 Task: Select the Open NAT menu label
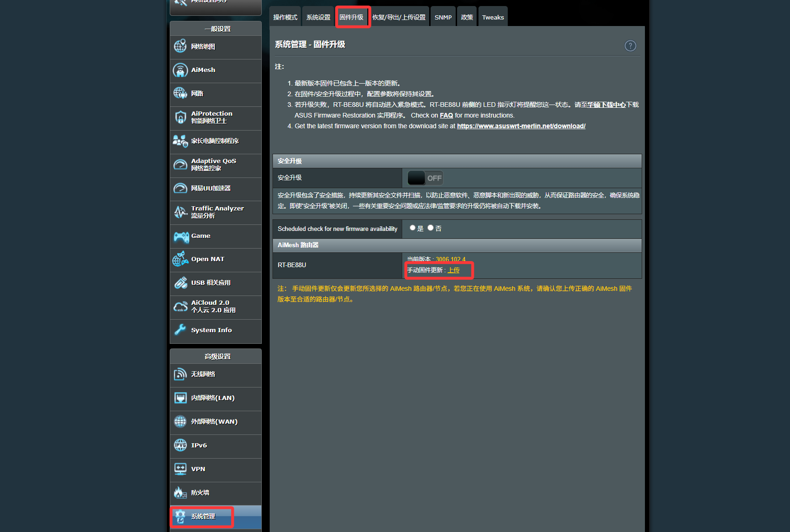pyautogui.click(x=208, y=259)
